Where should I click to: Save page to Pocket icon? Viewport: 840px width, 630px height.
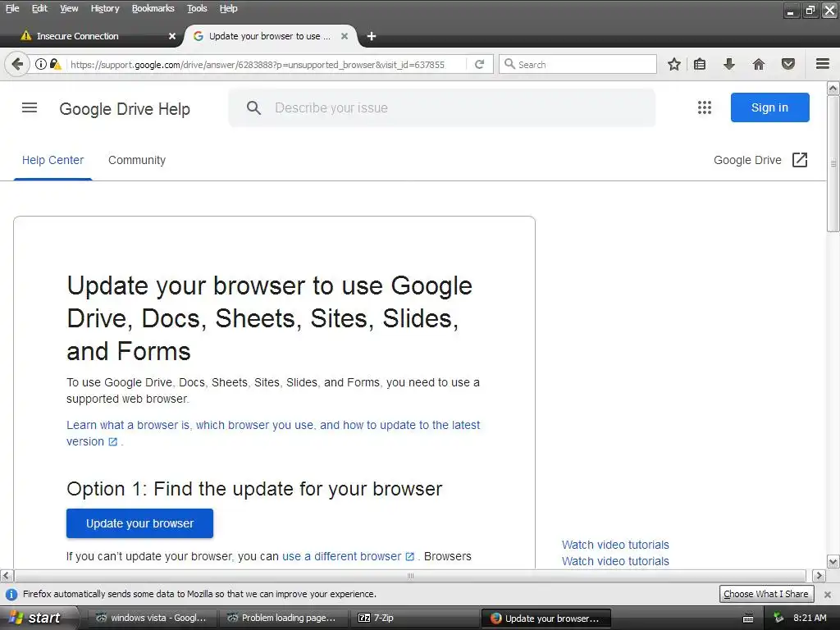[788, 64]
